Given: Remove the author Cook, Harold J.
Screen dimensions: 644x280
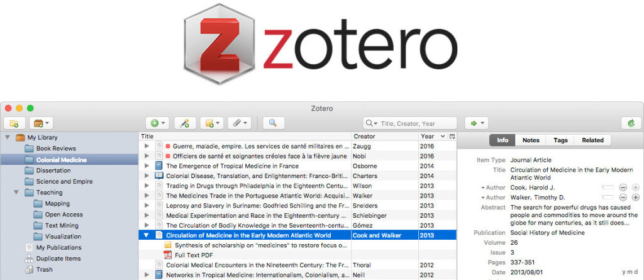Looking at the screenshot, I should click(x=623, y=188).
